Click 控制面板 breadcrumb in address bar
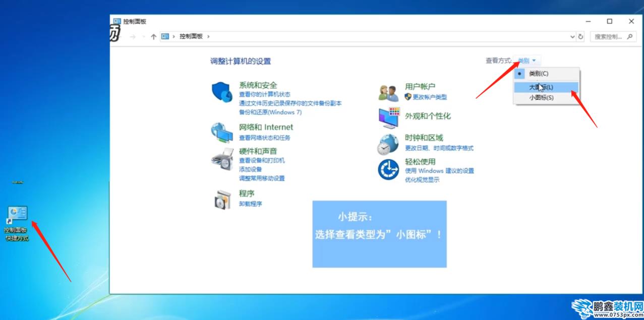Viewport: 644px width, 320px height. 191,36
